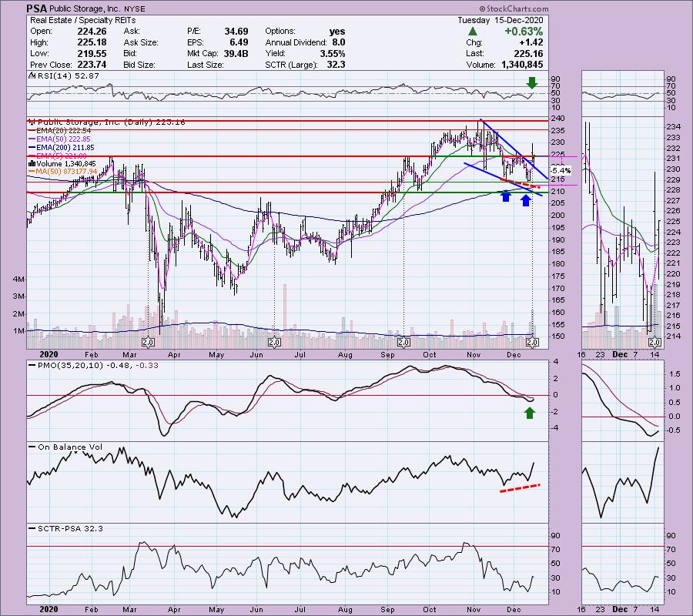Click the Chg value +1.42
Screen dimensions: 693x616
pyautogui.click(x=531, y=42)
